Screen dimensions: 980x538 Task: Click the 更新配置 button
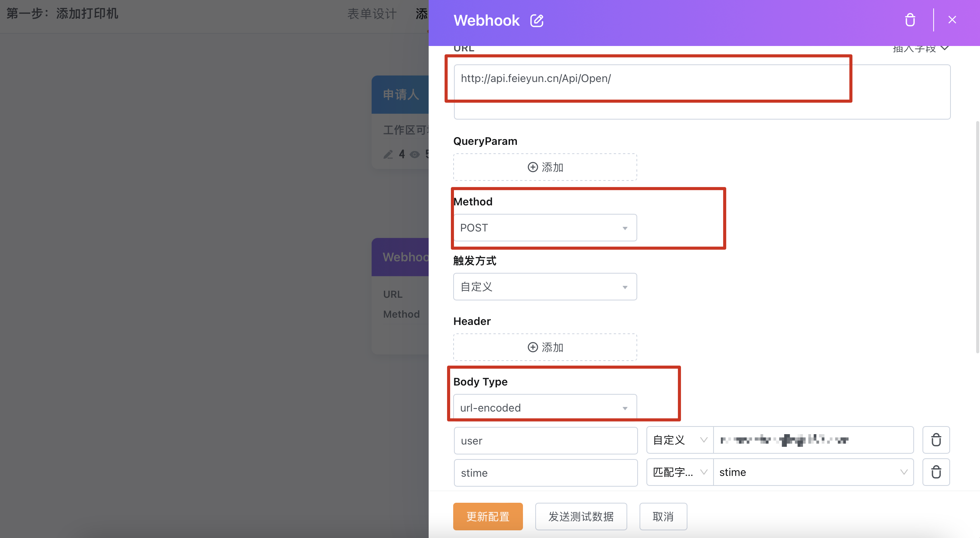tap(488, 517)
